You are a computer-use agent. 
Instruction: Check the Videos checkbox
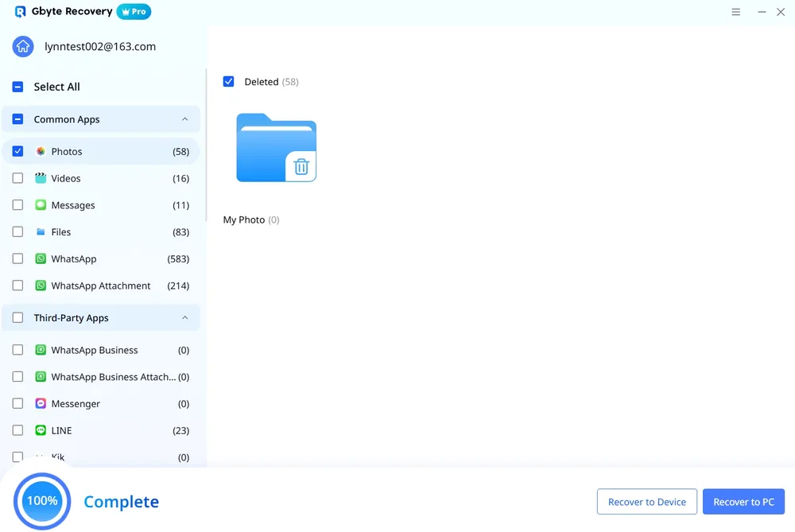tap(17, 178)
